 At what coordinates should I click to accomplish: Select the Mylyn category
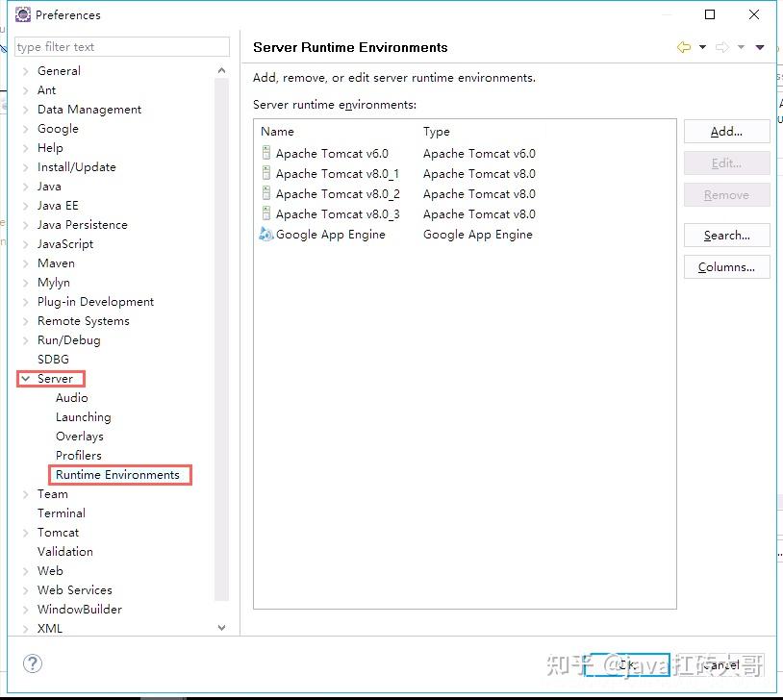54,283
